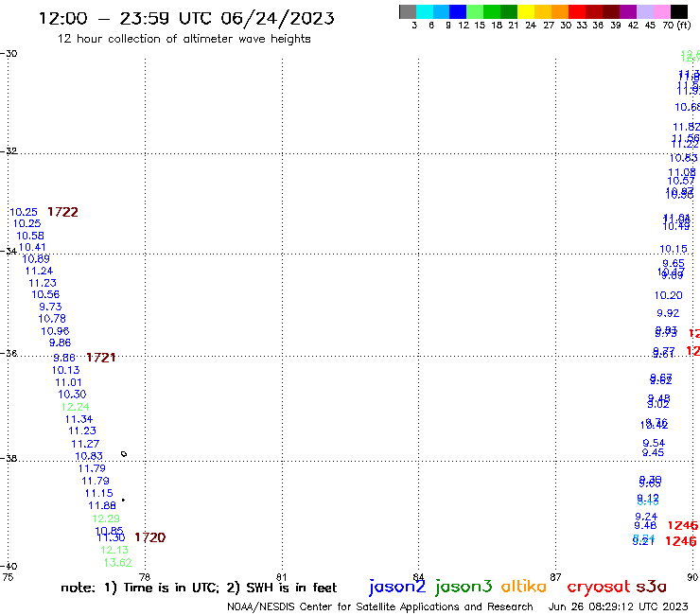700x615 pixels.
Task: Click the right-track wave height 10.20
Action: (x=668, y=295)
